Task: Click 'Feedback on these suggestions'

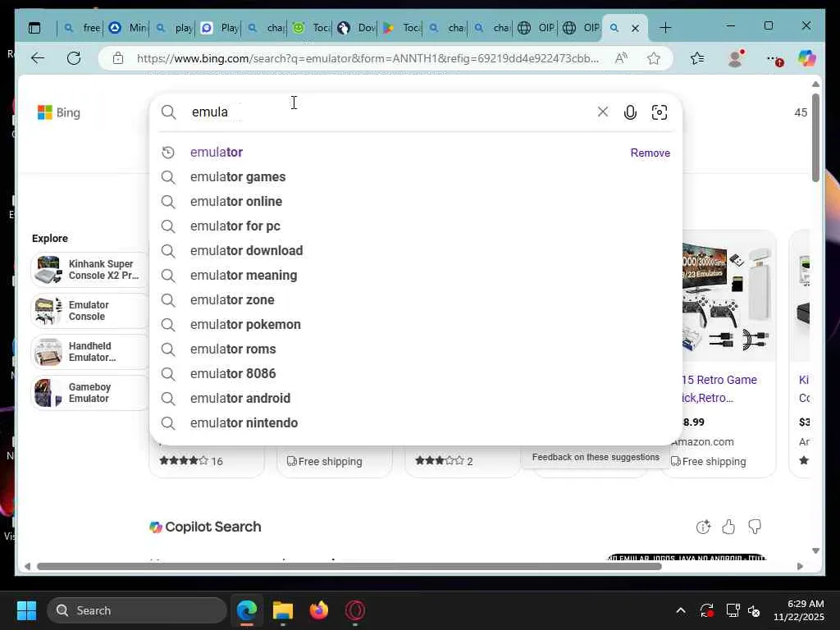Action: (x=596, y=457)
